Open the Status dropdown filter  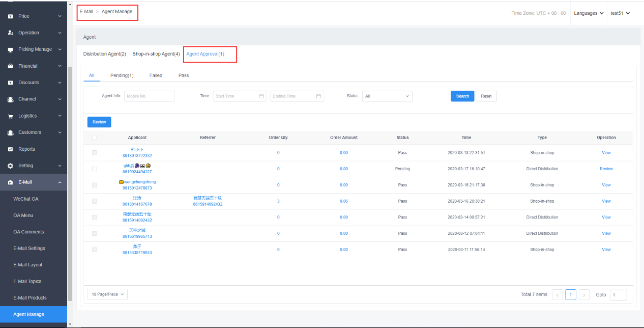[387, 96]
